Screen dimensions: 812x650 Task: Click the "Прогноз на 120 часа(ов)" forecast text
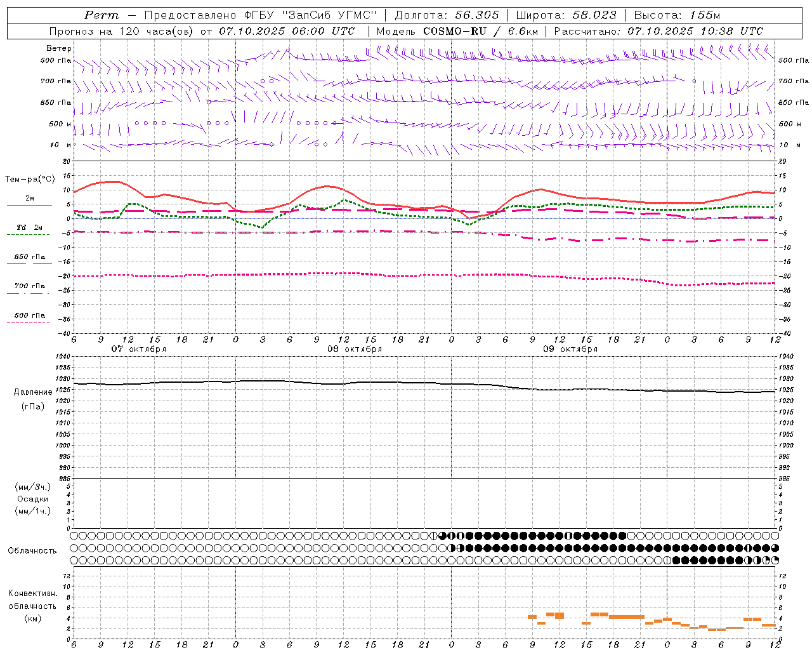click(x=122, y=31)
